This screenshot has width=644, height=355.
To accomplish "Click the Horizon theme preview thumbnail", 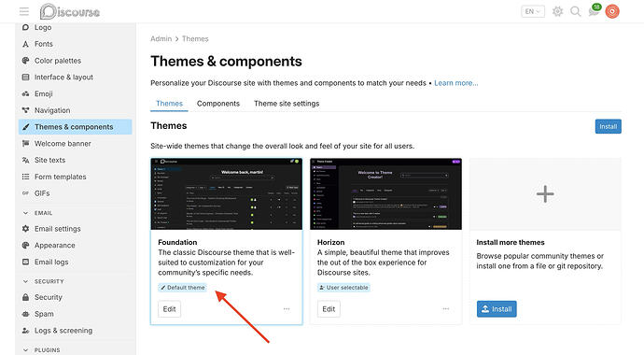I will 385,194.
